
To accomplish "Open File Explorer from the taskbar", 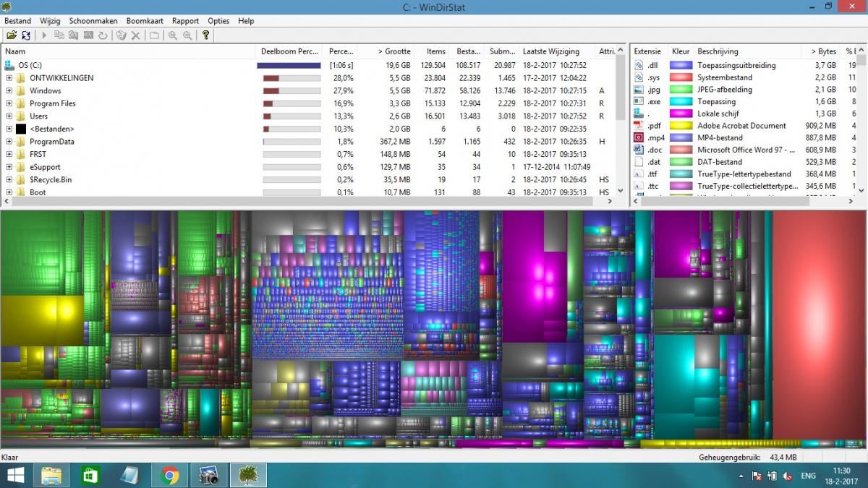I will [x=51, y=476].
